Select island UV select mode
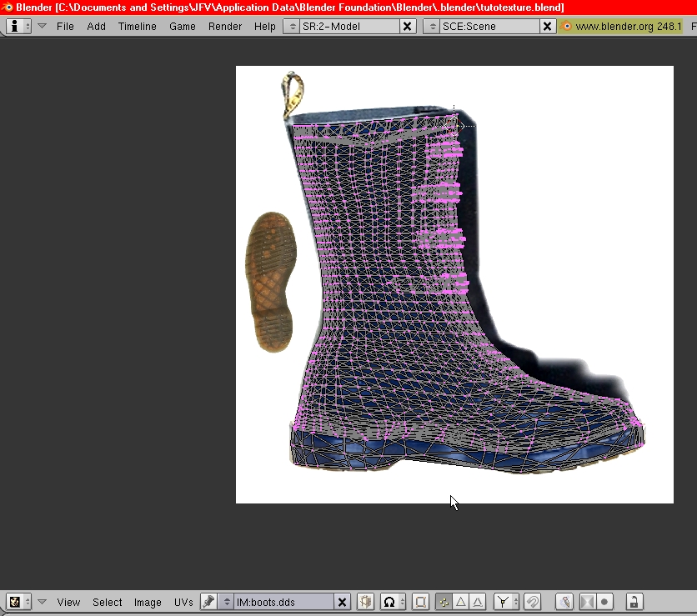697x616 pixels. tap(478, 602)
